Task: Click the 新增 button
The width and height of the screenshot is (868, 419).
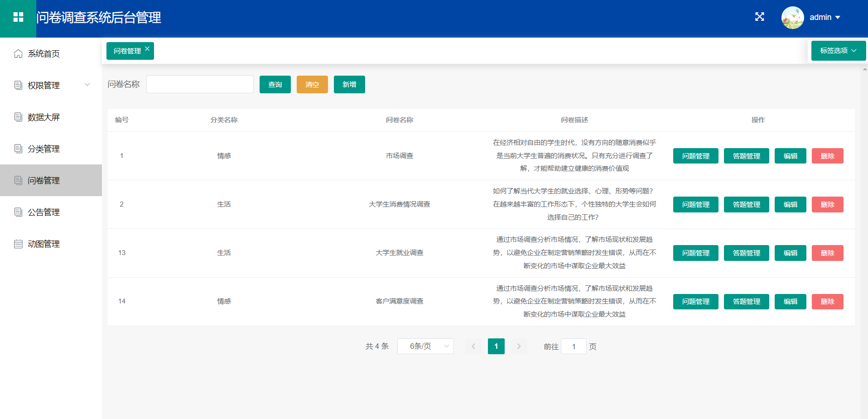Action: pos(349,84)
